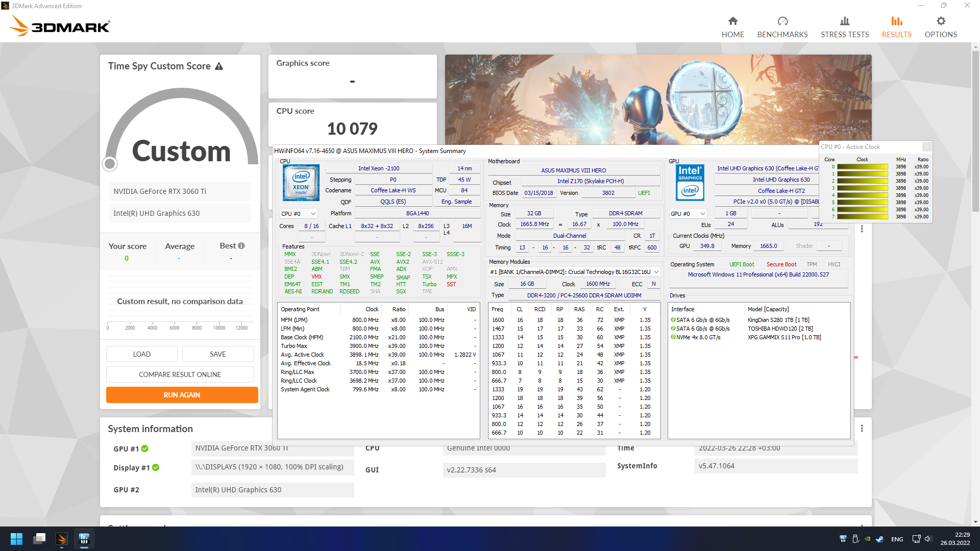Click the SAVE button
Image resolution: width=980 pixels, height=551 pixels.
[x=217, y=354]
